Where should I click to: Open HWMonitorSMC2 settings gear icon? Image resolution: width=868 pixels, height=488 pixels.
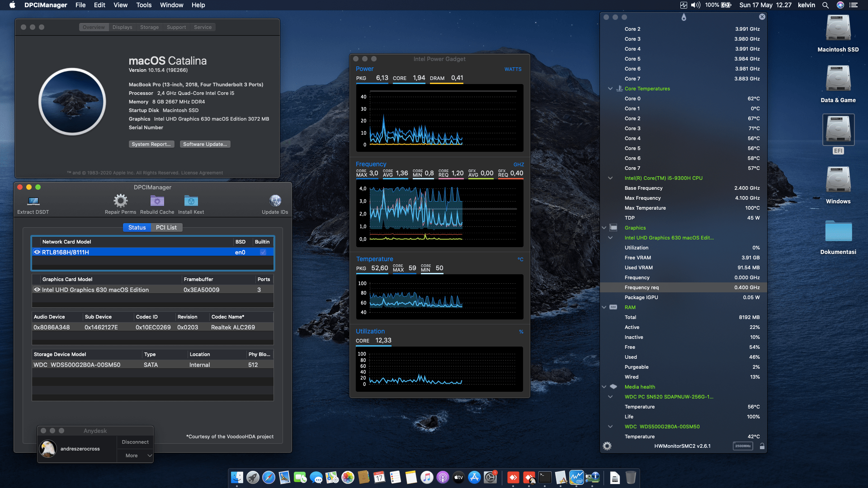tap(607, 446)
